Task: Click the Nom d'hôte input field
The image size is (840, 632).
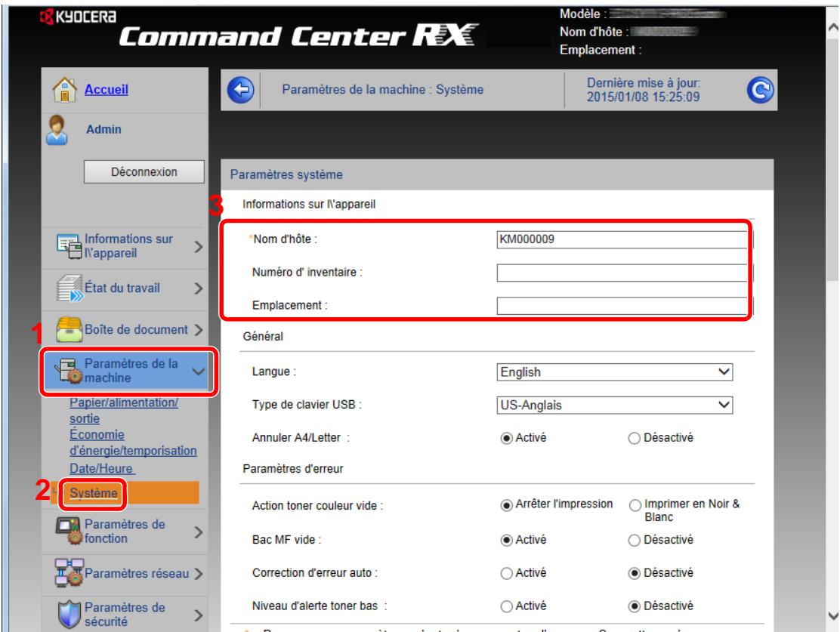Action: coord(619,239)
